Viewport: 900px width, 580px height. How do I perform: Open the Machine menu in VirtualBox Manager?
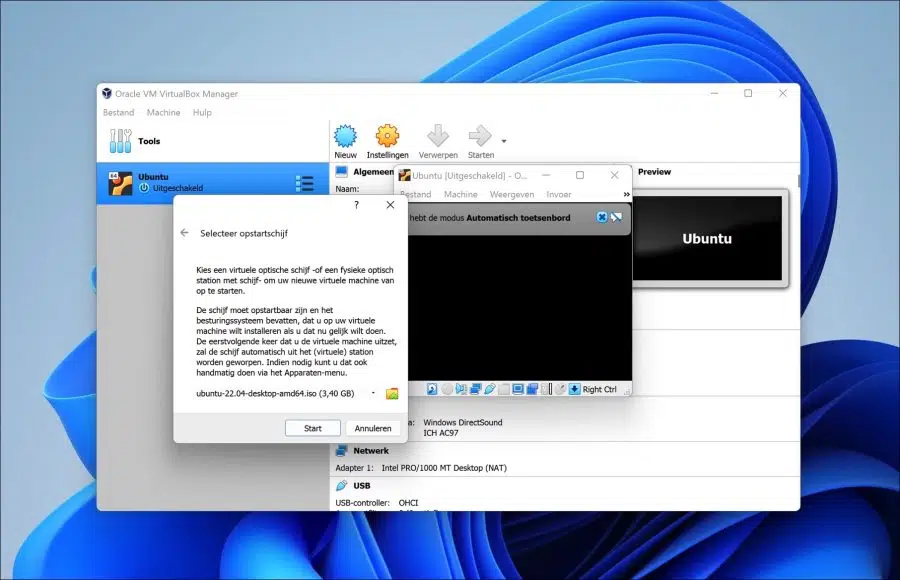(164, 113)
